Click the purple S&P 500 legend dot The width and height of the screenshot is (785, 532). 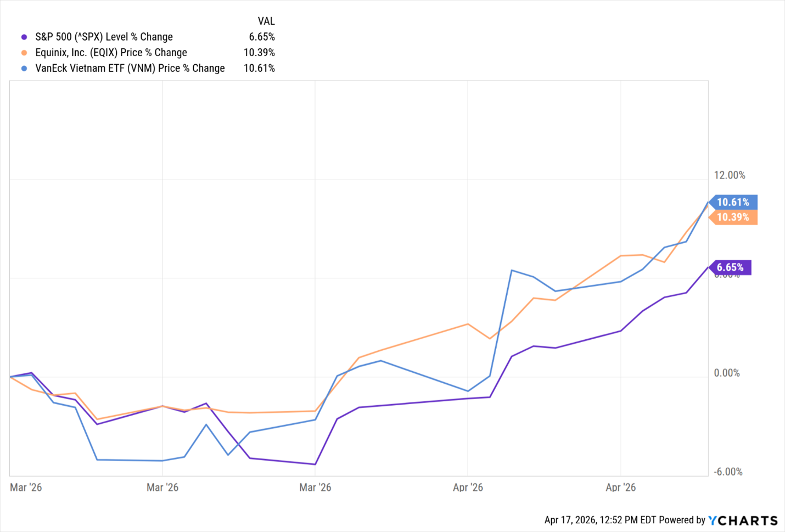24,37
